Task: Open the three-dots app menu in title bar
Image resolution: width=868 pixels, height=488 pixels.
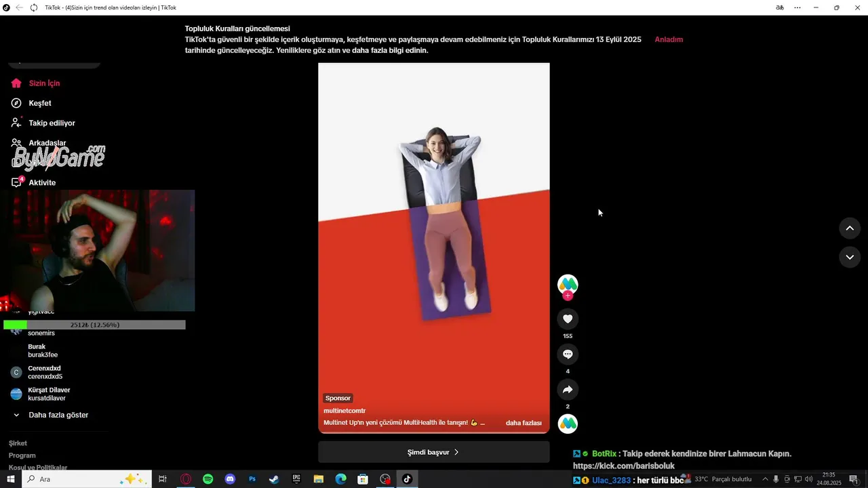Action: 797,7
